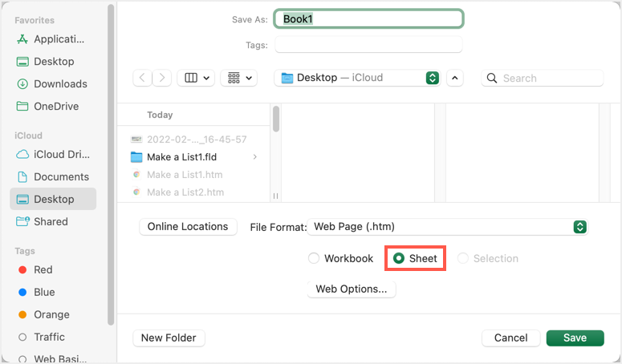The width and height of the screenshot is (622, 364).
Task: Click the forward navigation arrow
Action: point(162,78)
